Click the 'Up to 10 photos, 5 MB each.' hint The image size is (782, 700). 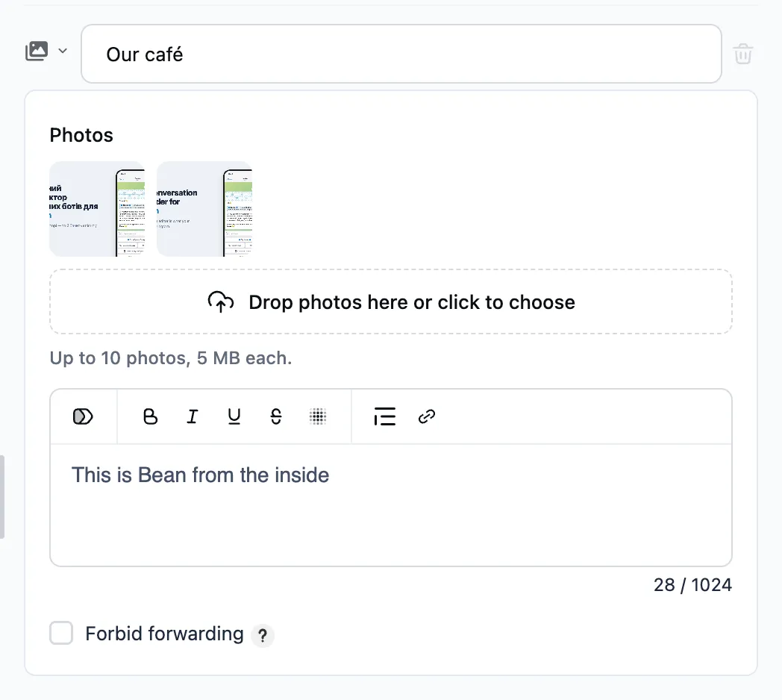171,358
